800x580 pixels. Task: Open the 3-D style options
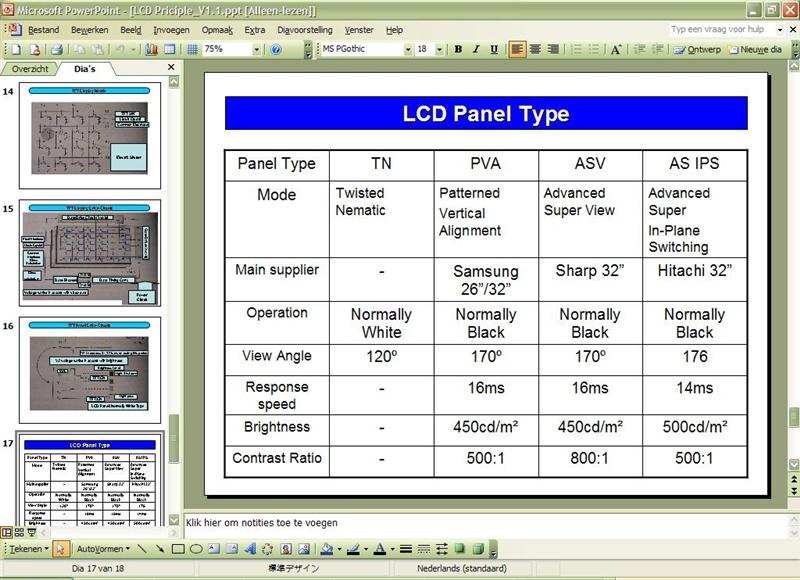point(478,549)
